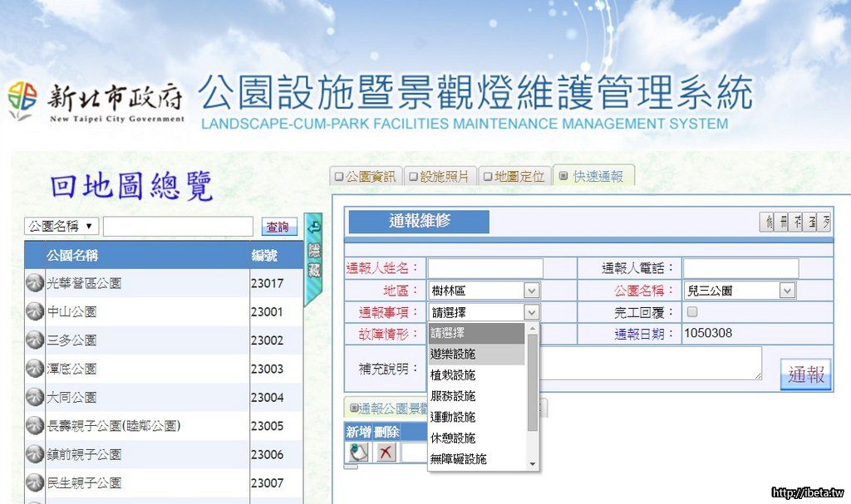Click the tree icon beside 長壽親子公園
Image resolution: width=851 pixels, height=504 pixels.
pyautogui.click(x=34, y=426)
